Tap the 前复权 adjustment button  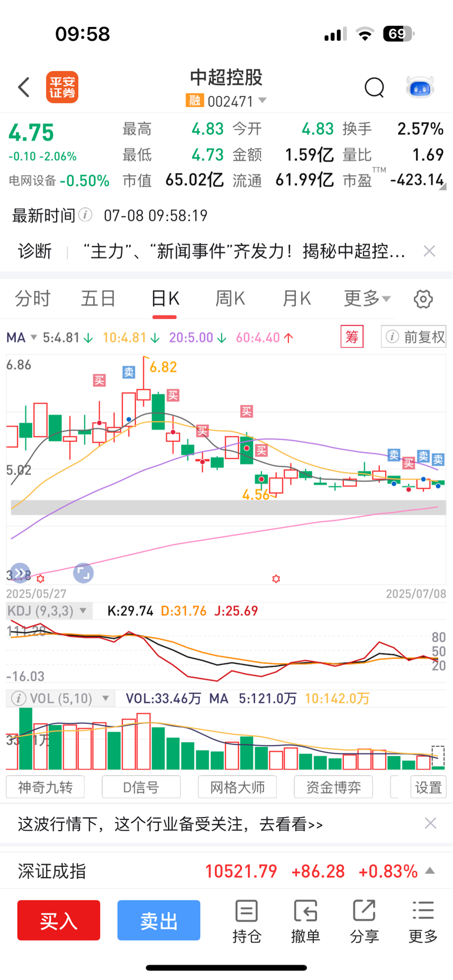414,337
